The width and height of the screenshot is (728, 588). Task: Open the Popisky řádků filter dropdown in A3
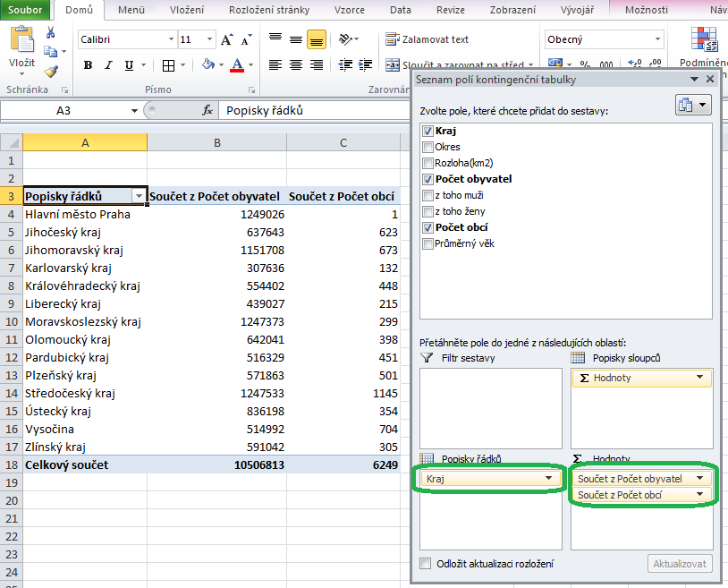(x=139, y=197)
